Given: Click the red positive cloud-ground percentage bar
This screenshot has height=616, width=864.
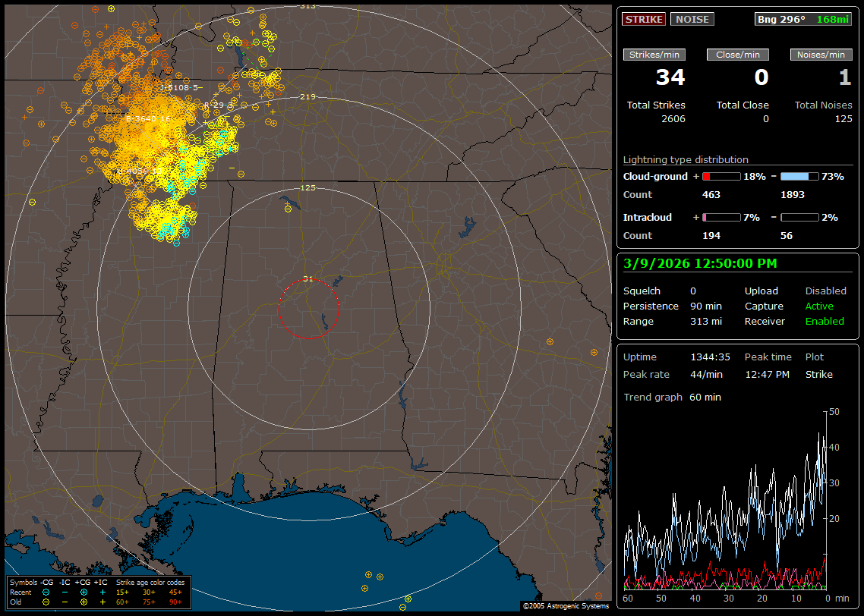Looking at the screenshot, I should coord(721,176).
